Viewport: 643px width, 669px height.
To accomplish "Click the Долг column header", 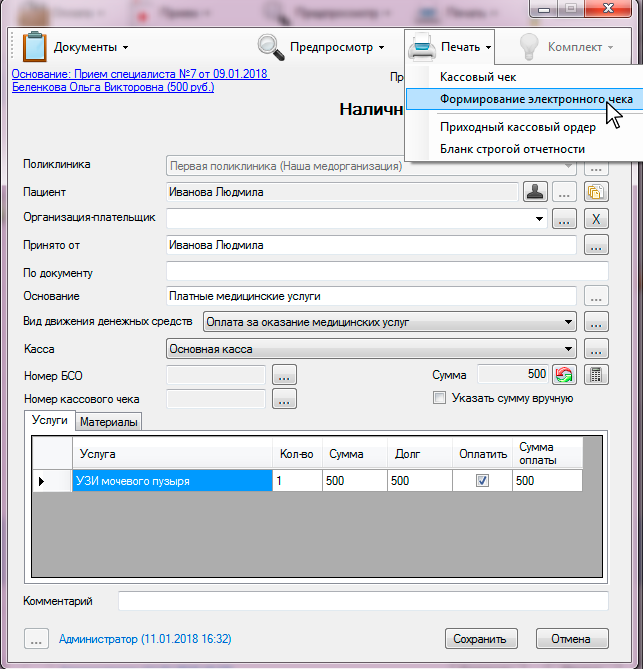I will click(420, 453).
